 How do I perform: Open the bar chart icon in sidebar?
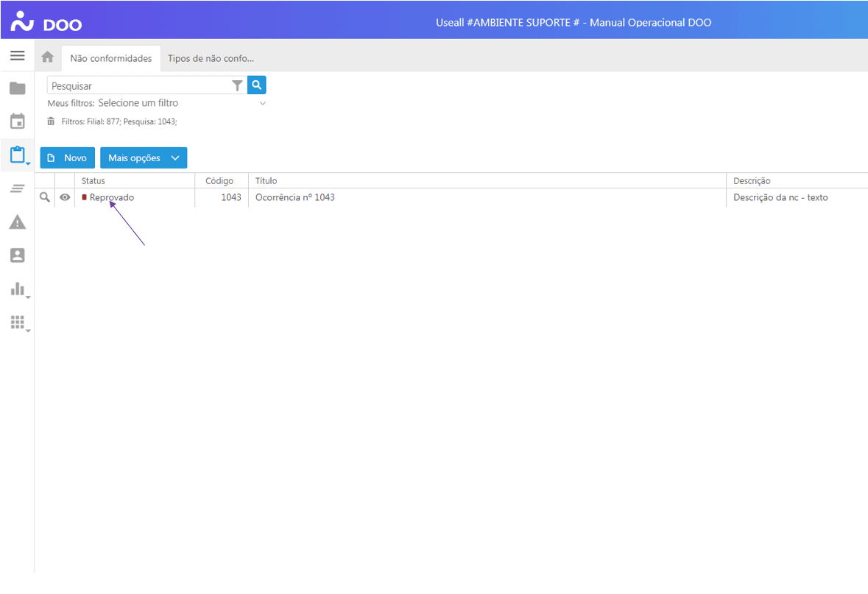click(18, 289)
